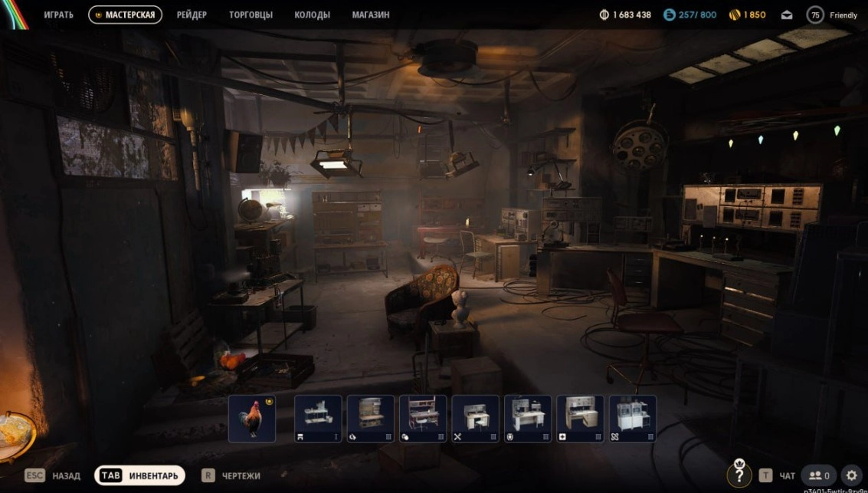868x493 pixels.
Task: Click the R key icon for blueprints
Action: [208, 475]
